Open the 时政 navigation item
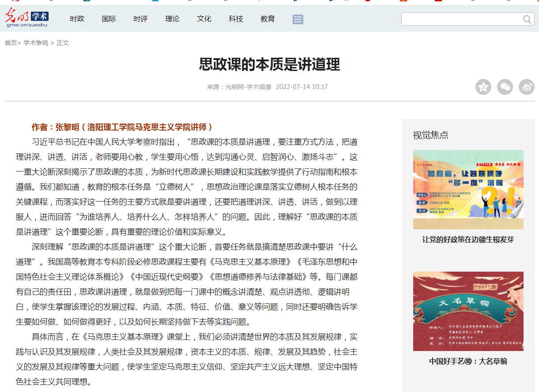The width and height of the screenshot is (539, 392). coord(77,19)
